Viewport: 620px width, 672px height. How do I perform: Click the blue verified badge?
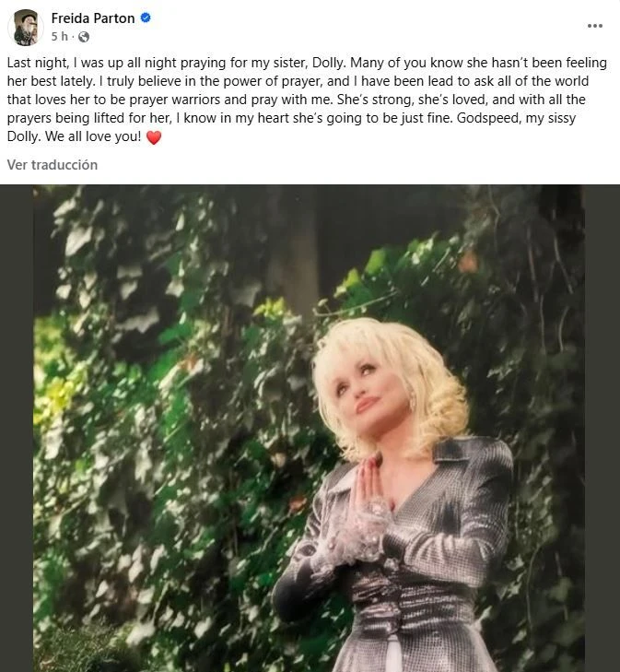[x=146, y=18]
